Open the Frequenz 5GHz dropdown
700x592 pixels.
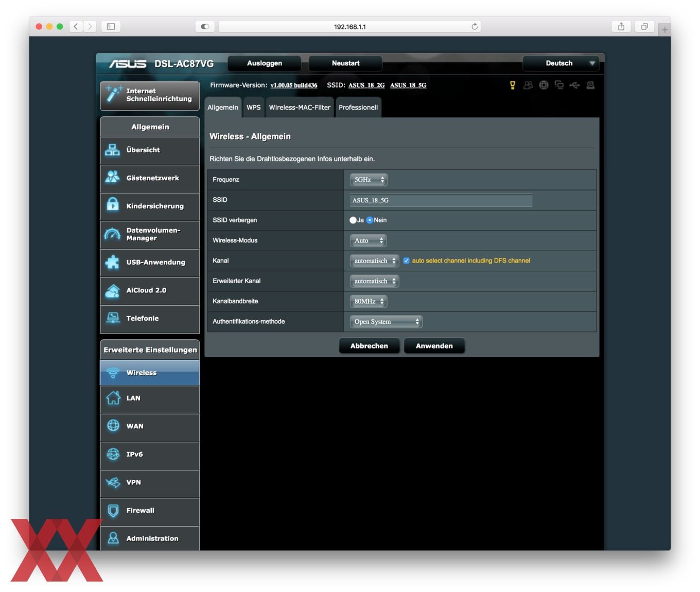tap(369, 180)
